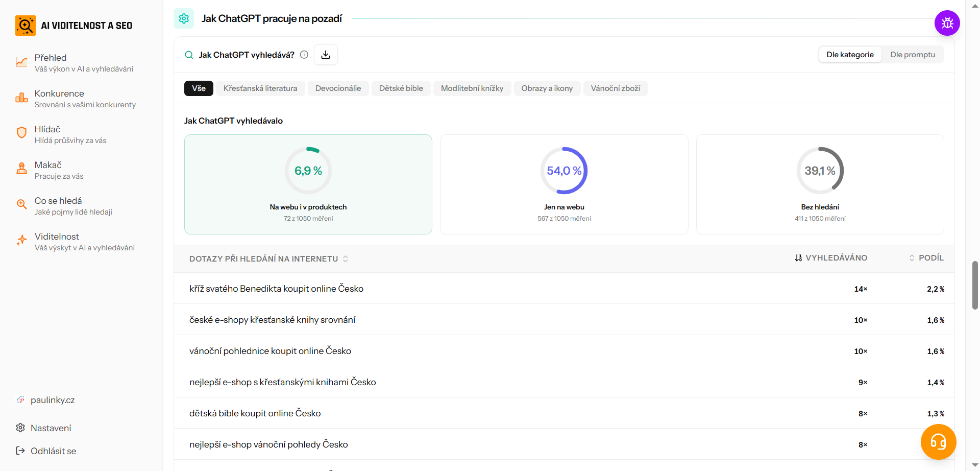The height and width of the screenshot is (471, 980).
Task: Click the download export icon
Action: [x=326, y=55]
